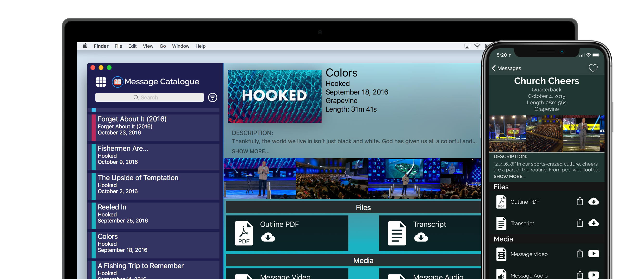Download the Outline PDF in desktop Files section
644x279 pixels.
click(268, 237)
